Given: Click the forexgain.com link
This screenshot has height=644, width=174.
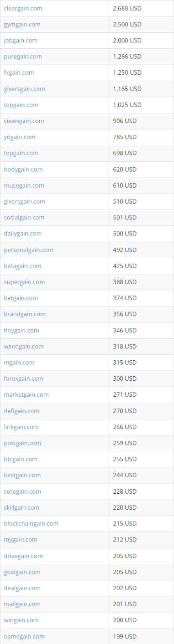Looking at the screenshot, I should tap(24, 378).
